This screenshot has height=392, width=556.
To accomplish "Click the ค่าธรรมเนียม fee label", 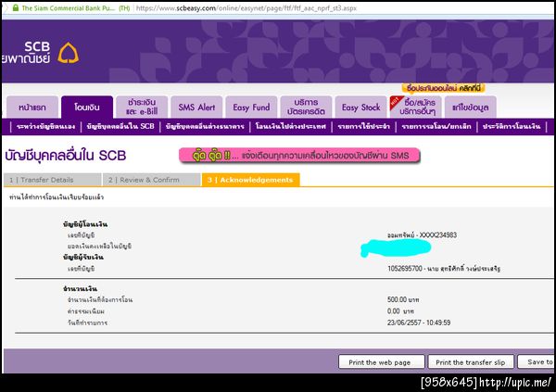I will tap(86, 311).
